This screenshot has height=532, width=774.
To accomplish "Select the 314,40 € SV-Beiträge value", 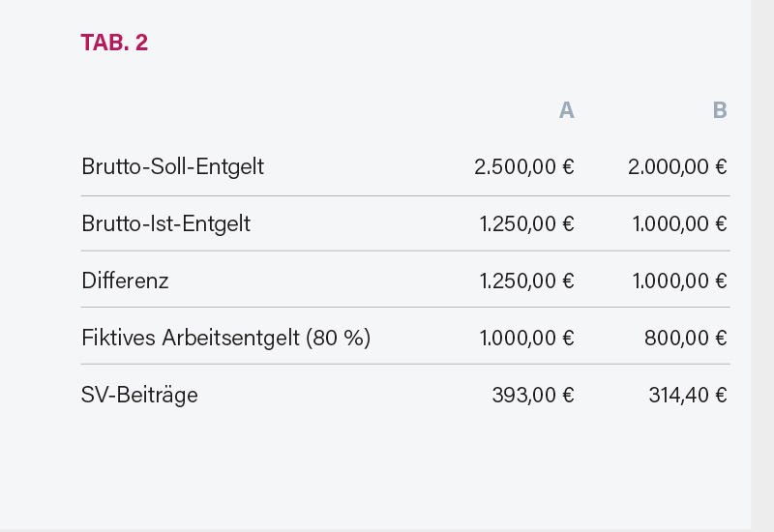I will 687,395.
